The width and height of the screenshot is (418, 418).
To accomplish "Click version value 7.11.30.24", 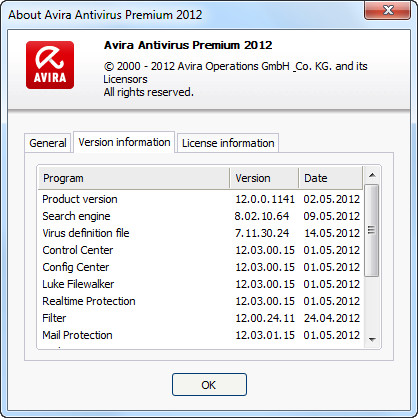I will (262, 233).
